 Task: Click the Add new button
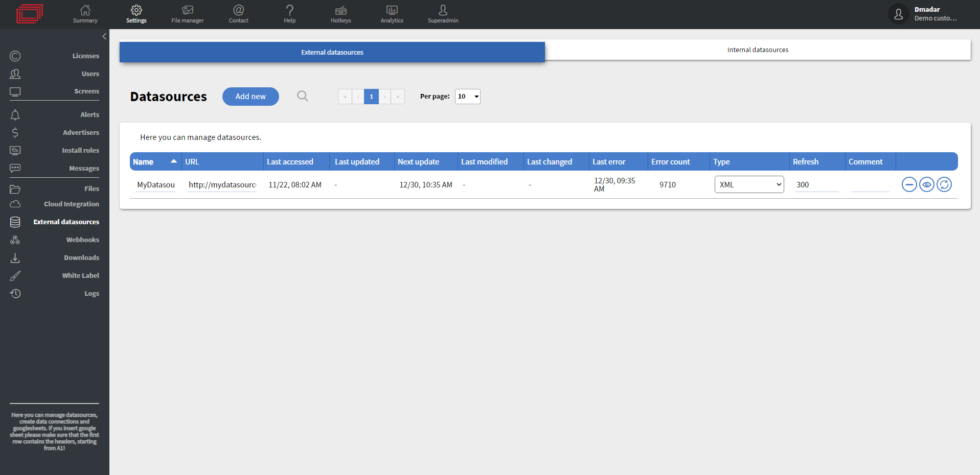pos(250,96)
